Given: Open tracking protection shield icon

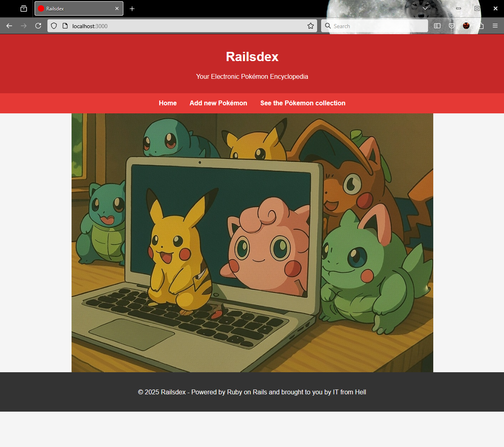Looking at the screenshot, I should 54,26.
